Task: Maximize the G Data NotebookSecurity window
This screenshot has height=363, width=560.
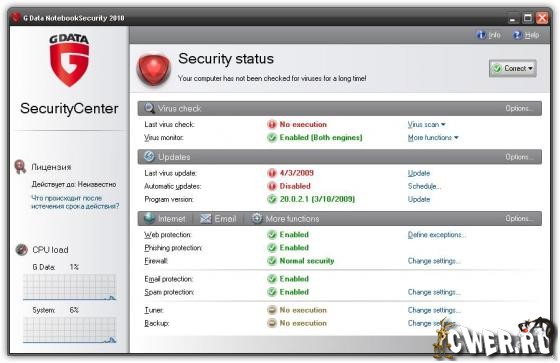Action: [528, 18]
